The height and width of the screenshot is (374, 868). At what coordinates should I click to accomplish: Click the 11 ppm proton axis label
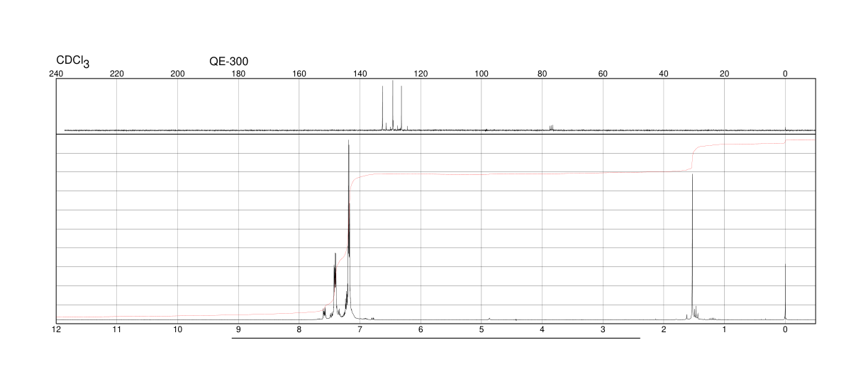(x=117, y=329)
